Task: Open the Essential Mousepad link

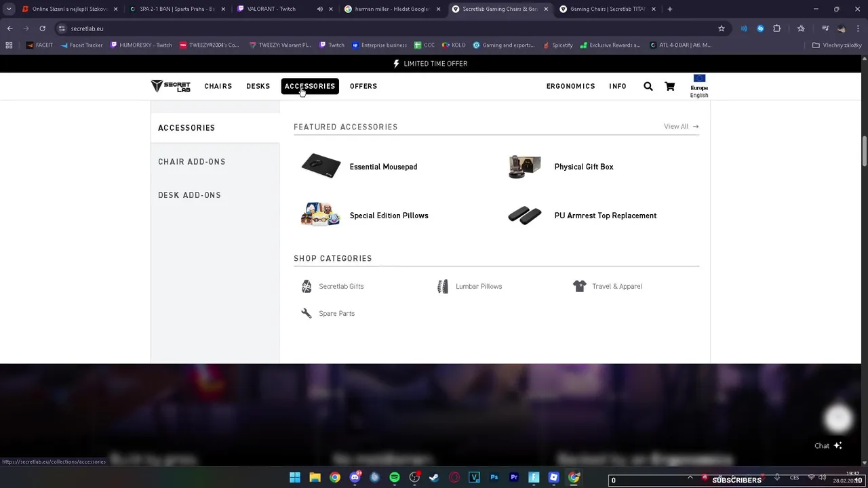Action: (x=383, y=167)
